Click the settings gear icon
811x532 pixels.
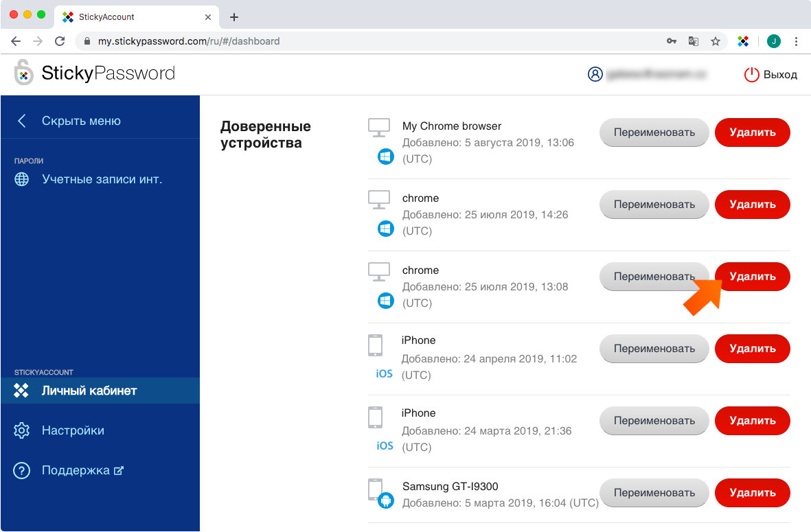coord(22,430)
